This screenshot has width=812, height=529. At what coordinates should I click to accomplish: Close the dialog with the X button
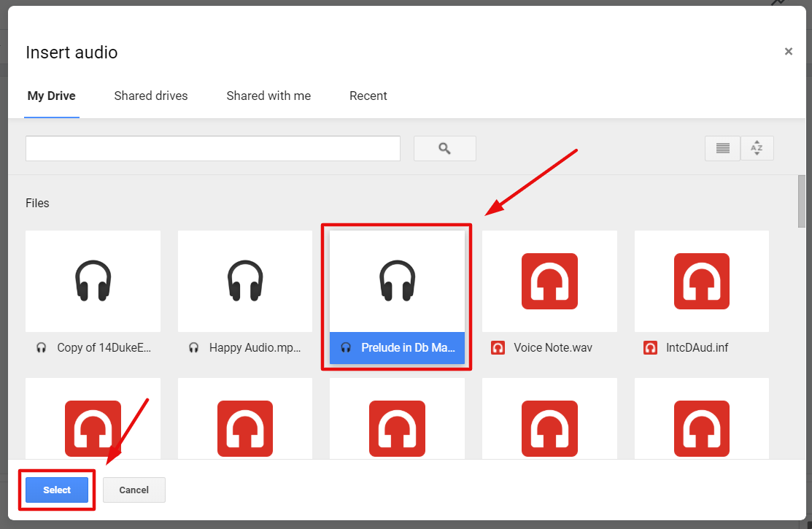coord(788,51)
